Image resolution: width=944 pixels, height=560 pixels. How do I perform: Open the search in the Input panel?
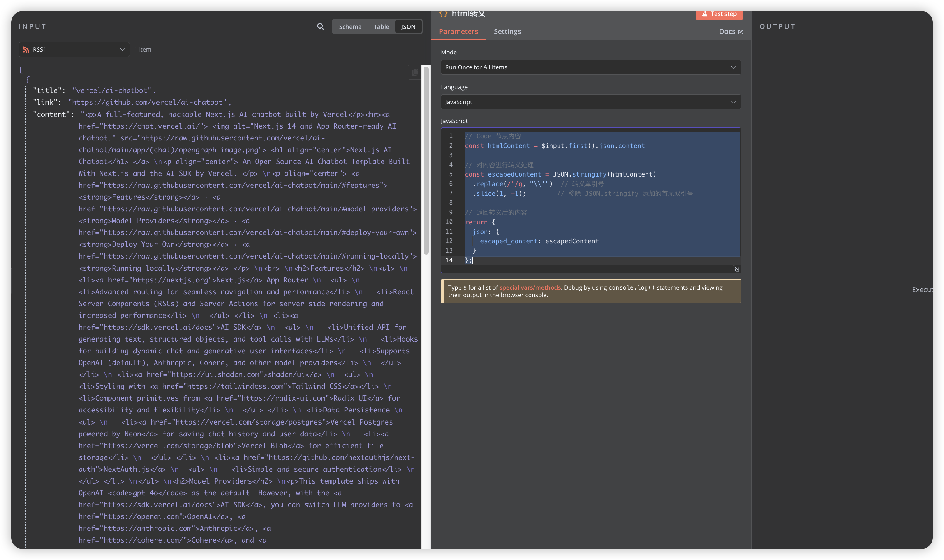click(x=321, y=26)
